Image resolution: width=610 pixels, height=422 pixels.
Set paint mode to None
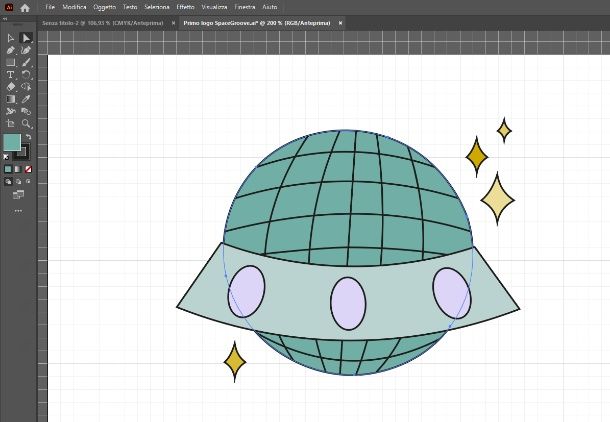[28, 169]
